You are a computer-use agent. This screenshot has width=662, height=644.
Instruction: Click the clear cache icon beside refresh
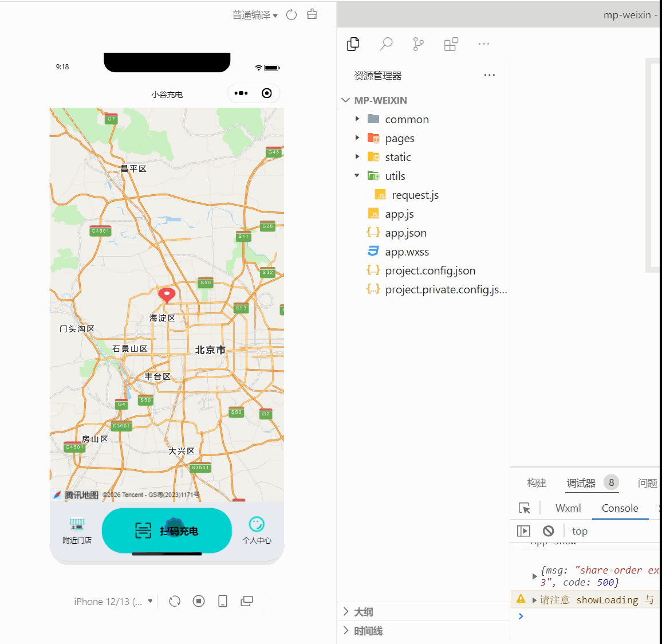pos(312,14)
